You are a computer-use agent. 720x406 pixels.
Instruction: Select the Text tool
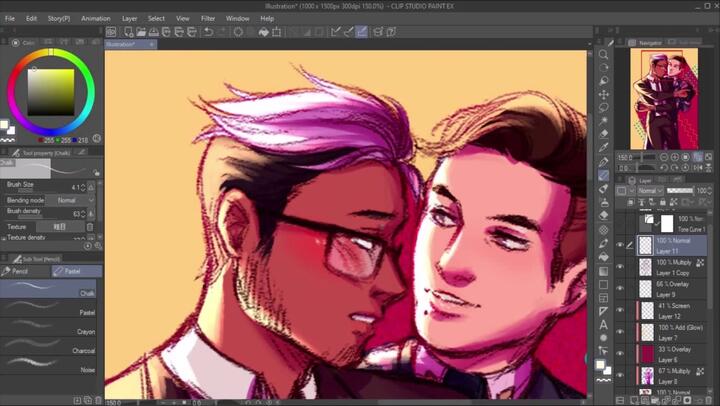tap(604, 324)
